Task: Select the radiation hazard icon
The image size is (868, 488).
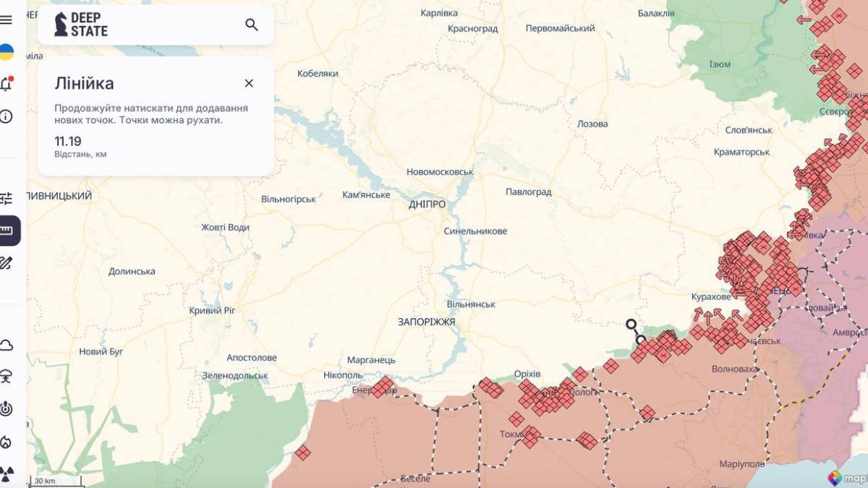Action: [7, 474]
